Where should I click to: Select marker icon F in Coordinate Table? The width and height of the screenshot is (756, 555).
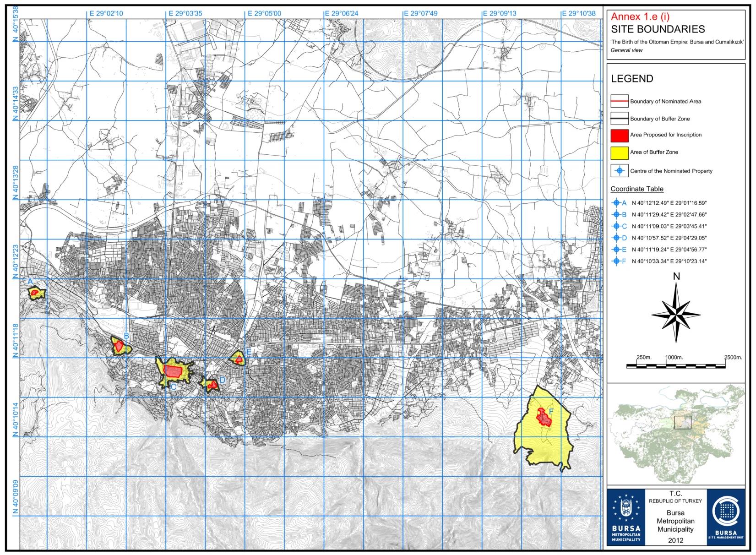tap(616, 261)
